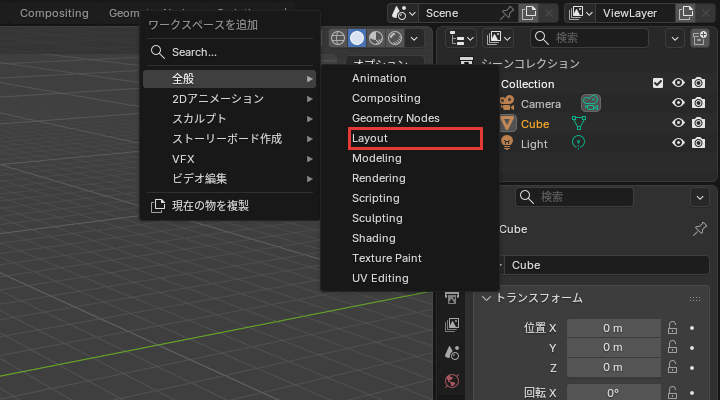The image size is (720, 400).
Task: Create a new scene copy icon
Action: click(529, 13)
